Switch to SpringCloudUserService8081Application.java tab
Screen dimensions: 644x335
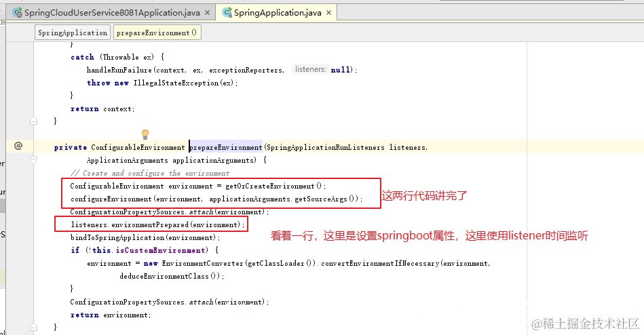112,13
